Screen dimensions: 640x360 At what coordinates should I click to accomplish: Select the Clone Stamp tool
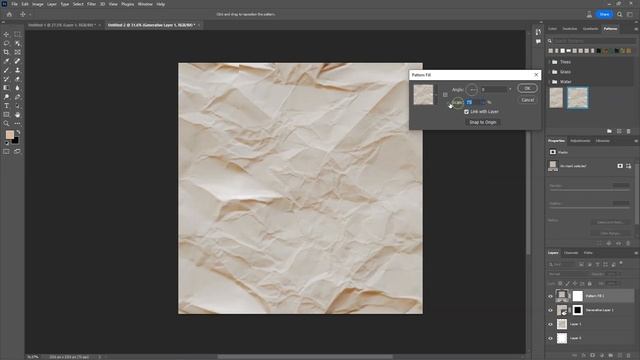point(18,70)
